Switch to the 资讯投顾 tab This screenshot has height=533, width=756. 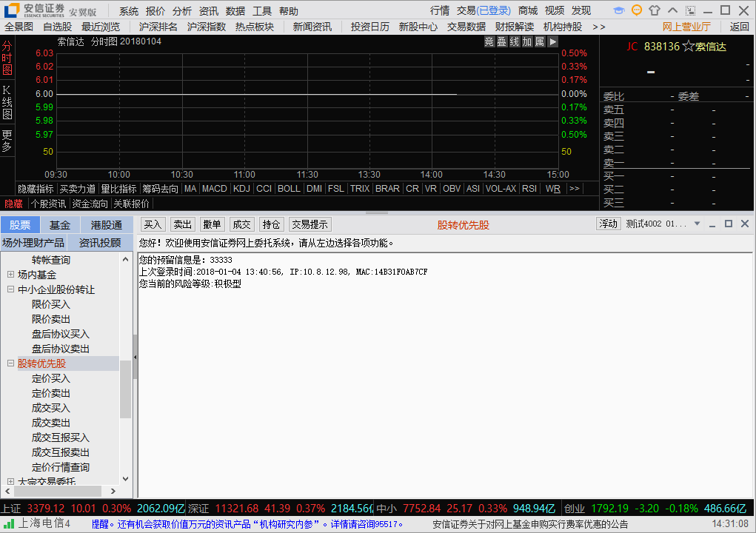(x=100, y=242)
